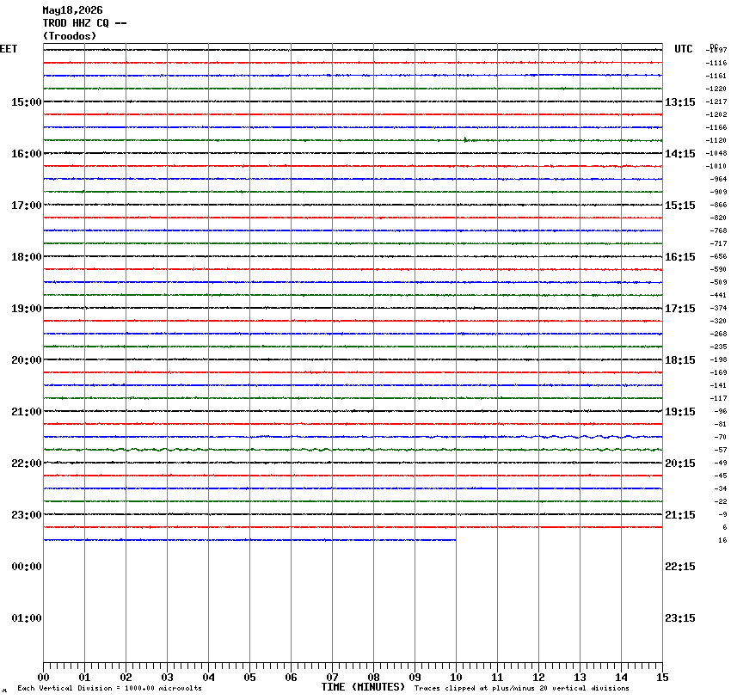Click the 15:00 EET time label

tap(26, 102)
